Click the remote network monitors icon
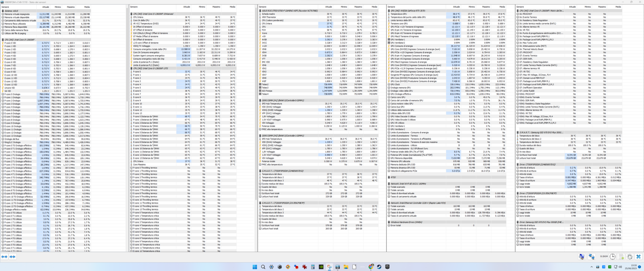This screenshot has height=271, width=644. point(582,257)
